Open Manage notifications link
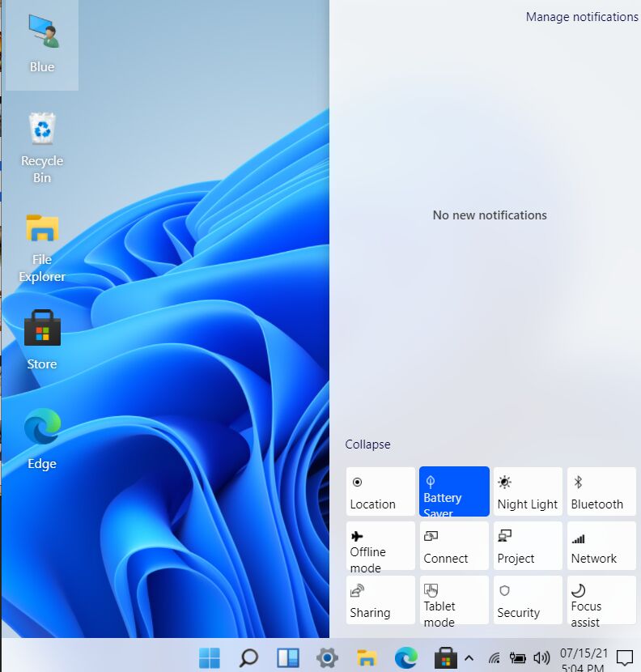 tap(582, 17)
